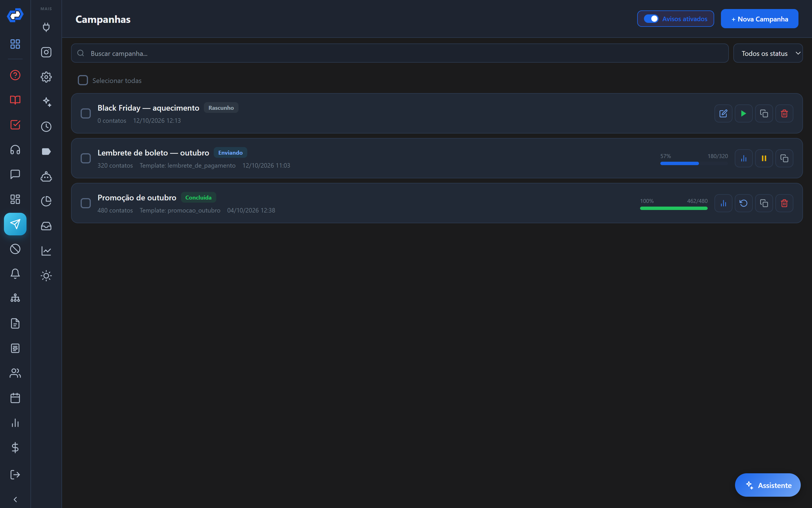Click the Lembrete de boleto progress bar
Image resolution: width=812 pixels, height=508 pixels.
694,163
